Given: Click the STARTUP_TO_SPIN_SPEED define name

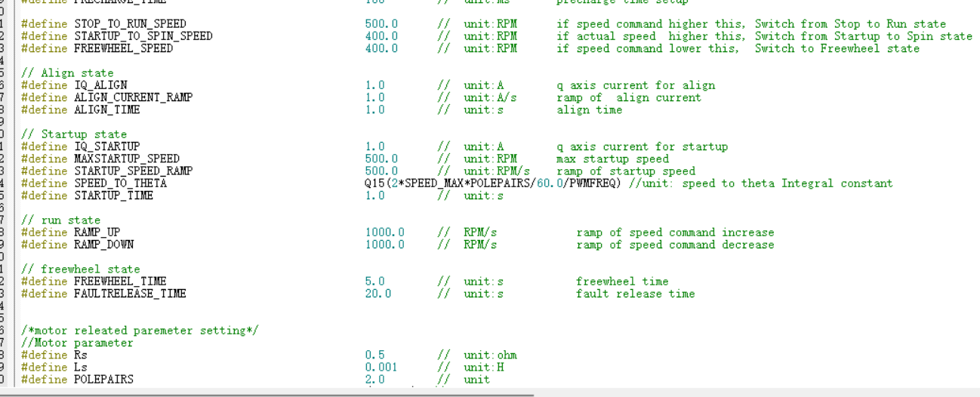Looking at the screenshot, I should pyautogui.click(x=143, y=36).
